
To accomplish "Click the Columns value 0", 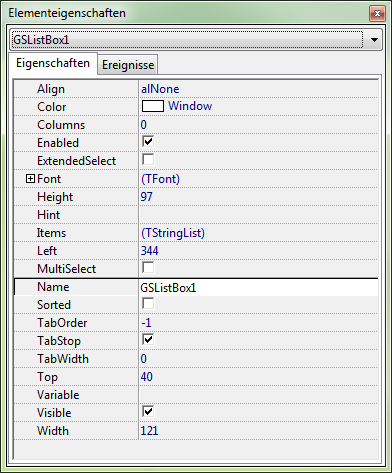I will pyautogui.click(x=144, y=125).
